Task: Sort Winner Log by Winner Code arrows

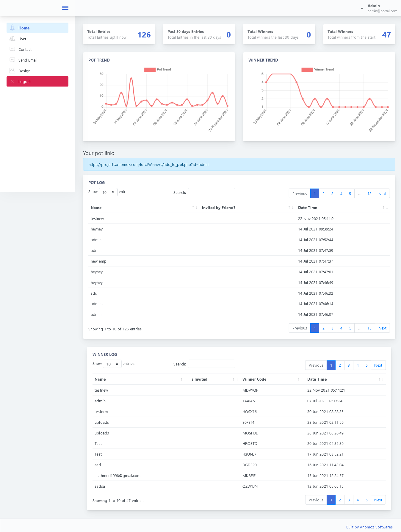Action: (x=300, y=379)
